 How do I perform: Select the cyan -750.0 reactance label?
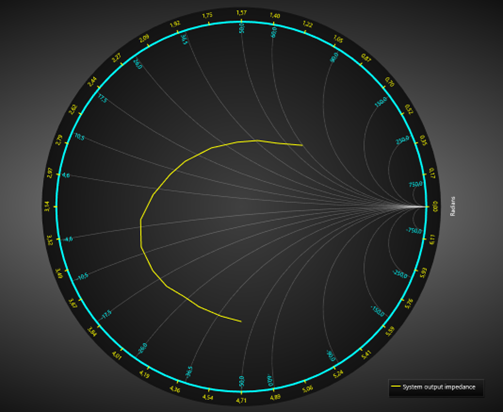pyautogui.click(x=414, y=230)
